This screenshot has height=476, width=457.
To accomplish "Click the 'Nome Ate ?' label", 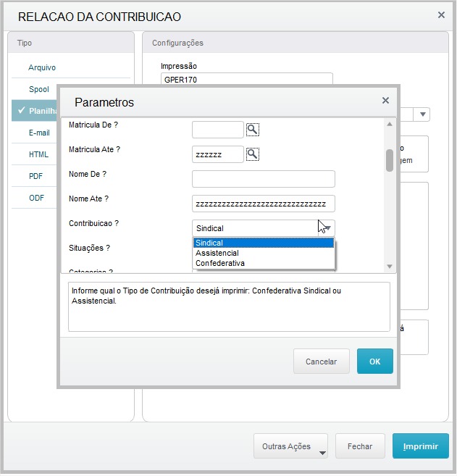I will click(88, 199).
